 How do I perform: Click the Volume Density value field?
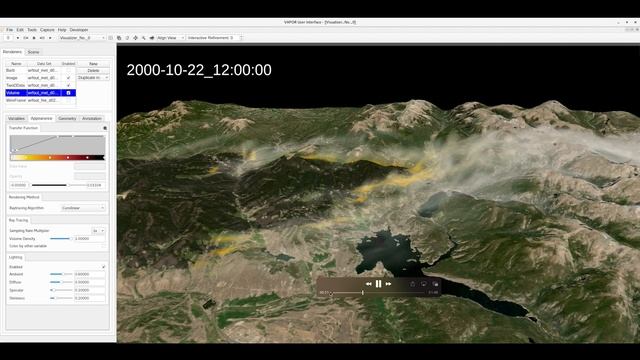click(90, 239)
